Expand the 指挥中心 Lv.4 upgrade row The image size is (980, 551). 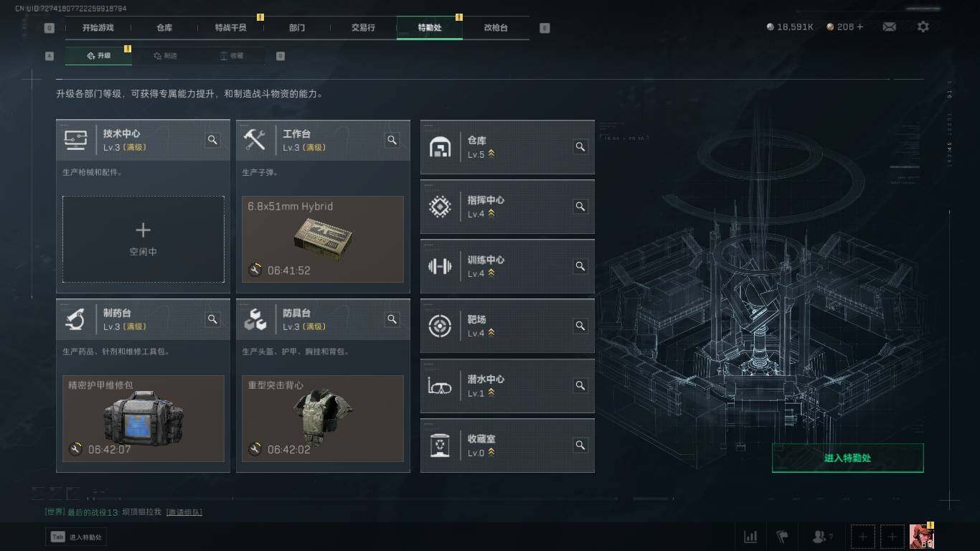point(507,207)
